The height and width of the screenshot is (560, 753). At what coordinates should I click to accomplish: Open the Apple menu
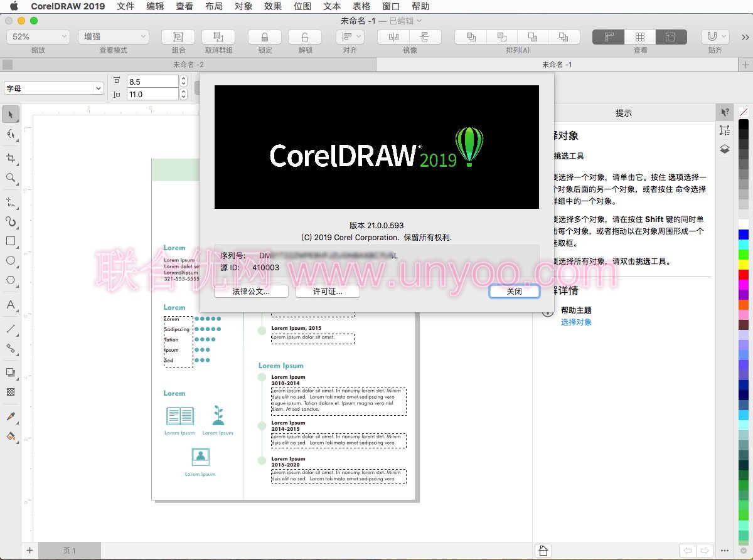14,6
